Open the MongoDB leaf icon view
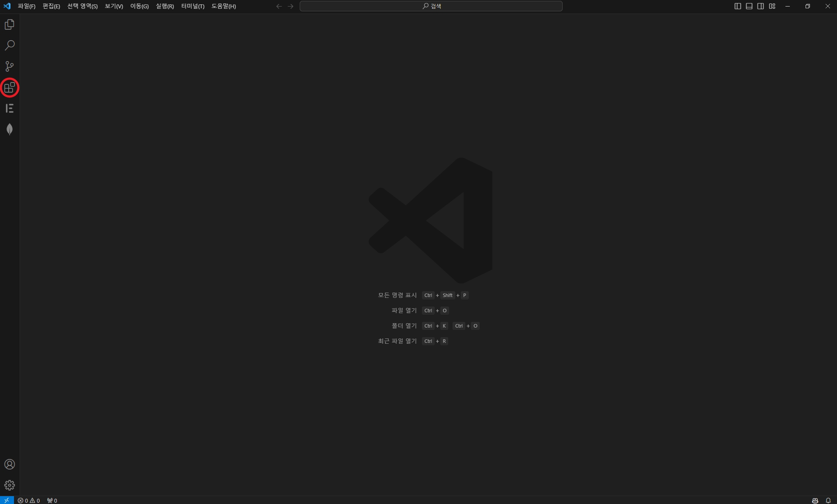The width and height of the screenshot is (837, 504). pyautogui.click(x=10, y=129)
